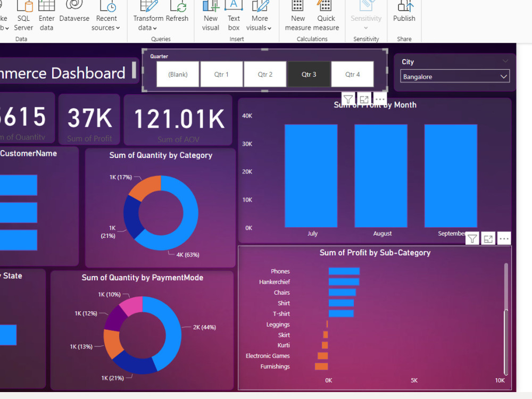Click focus mode on Sub-Category visual

(488, 238)
